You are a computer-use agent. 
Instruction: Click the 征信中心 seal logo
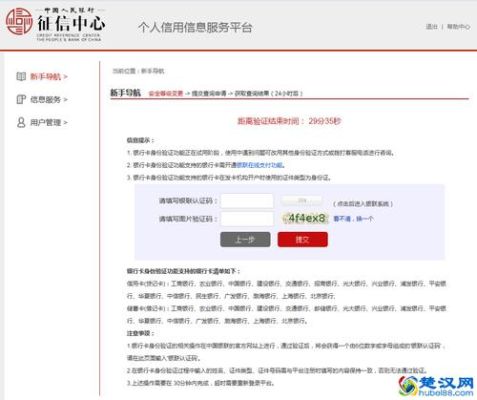click(19, 21)
